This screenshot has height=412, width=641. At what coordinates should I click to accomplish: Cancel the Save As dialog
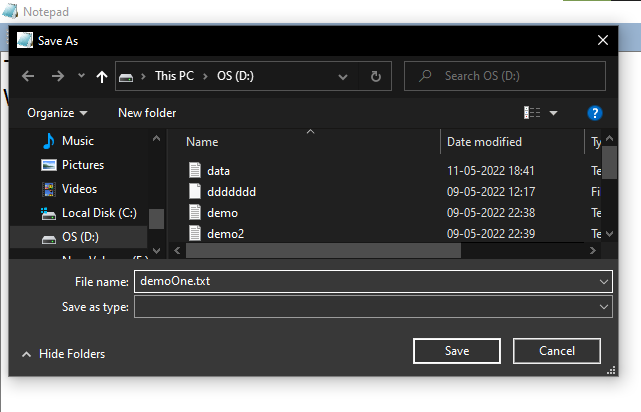(557, 351)
